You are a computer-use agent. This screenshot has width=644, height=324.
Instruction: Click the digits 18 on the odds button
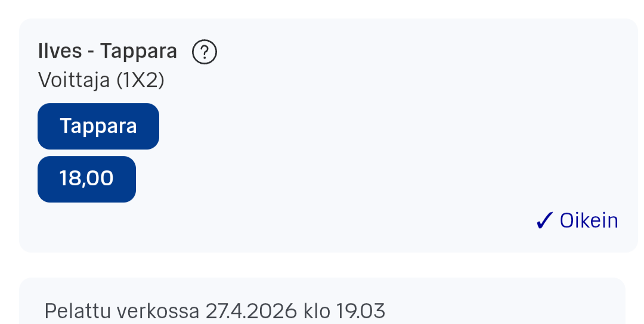point(70,179)
